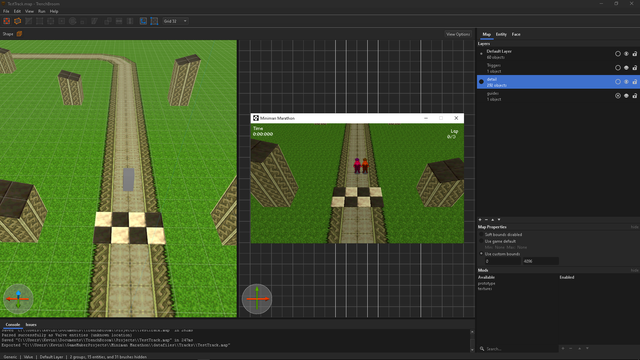
Task: Lock the detail layer
Action: 635,82
